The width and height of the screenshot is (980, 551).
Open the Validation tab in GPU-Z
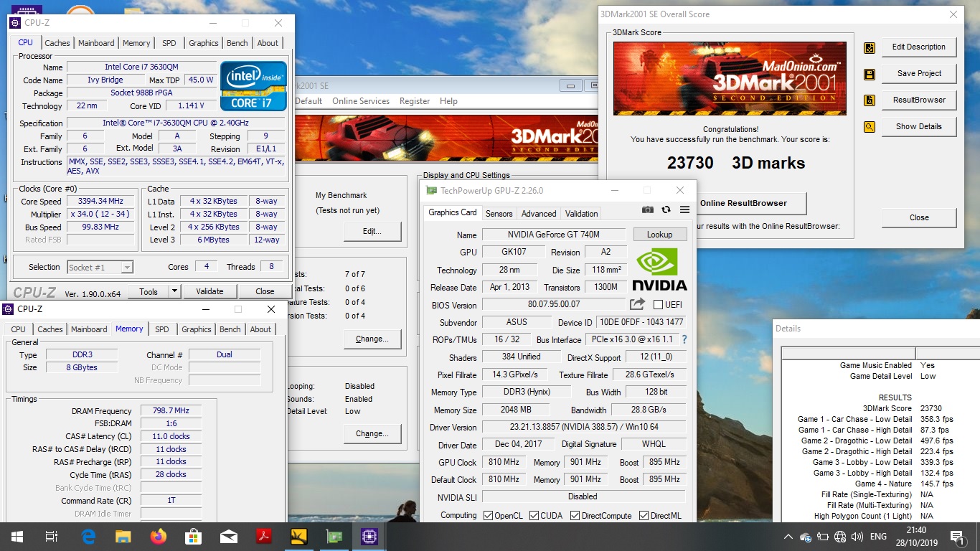tap(581, 214)
